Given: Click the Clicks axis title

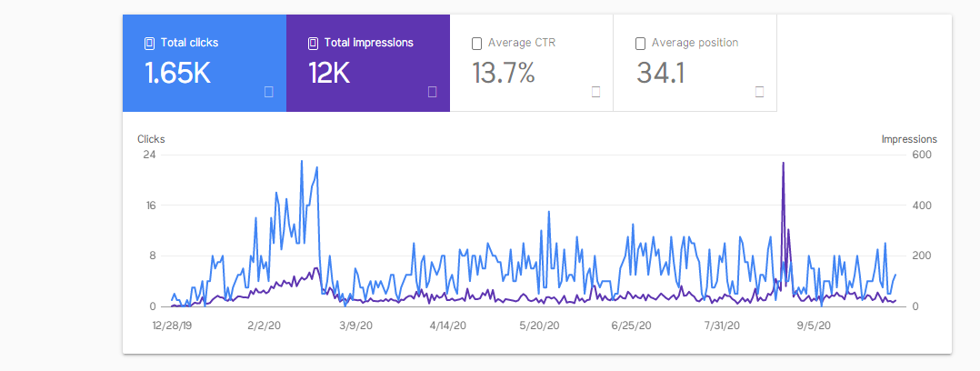Looking at the screenshot, I should coord(151,139).
